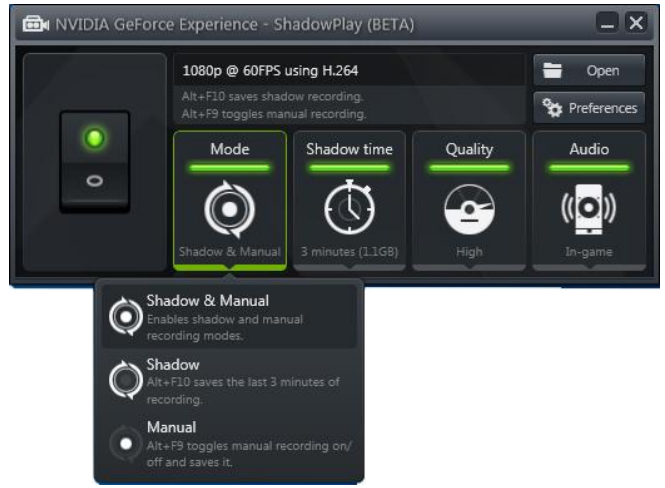The height and width of the screenshot is (488, 665).
Task: Click the Shadow option's circular arrows icon
Action: click(126, 380)
